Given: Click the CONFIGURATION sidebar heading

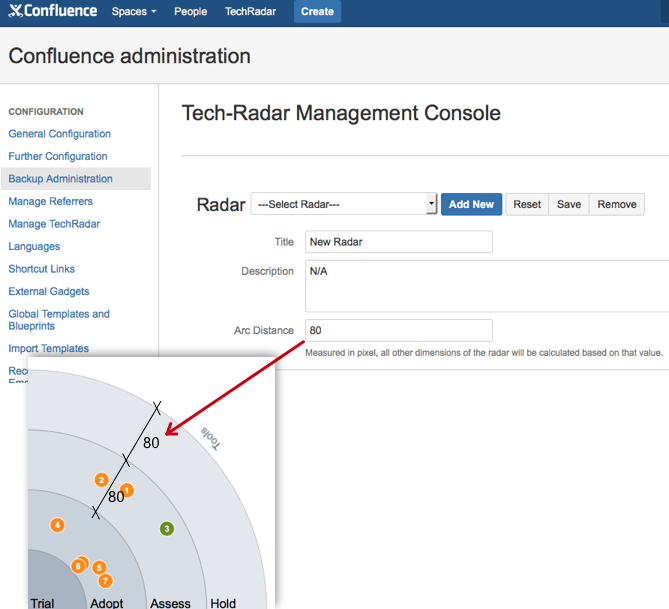Looking at the screenshot, I should [46, 111].
